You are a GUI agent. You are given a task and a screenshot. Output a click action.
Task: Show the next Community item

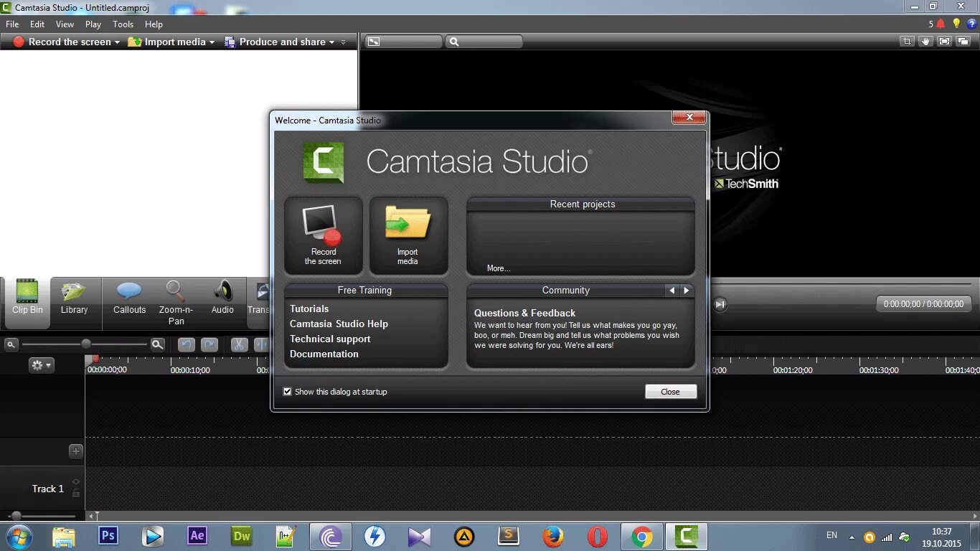pos(687,291)
